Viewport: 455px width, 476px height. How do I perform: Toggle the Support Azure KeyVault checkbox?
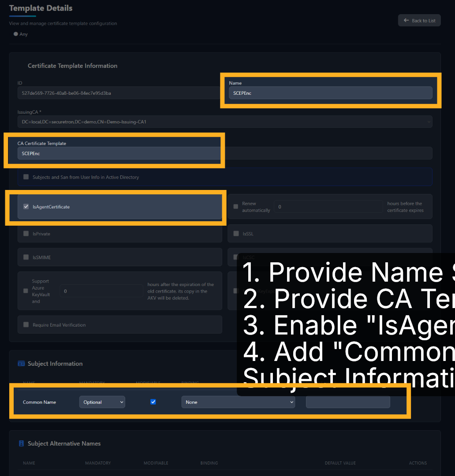(x=26, y=291)
